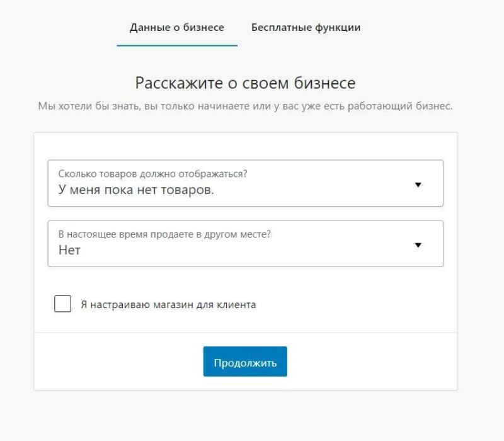This screenshot has width=504, height=441.
Task: Click the 'В настоящее время продаете в другом месте?' label
Action: pyautogui.click(x=164, y=234)
